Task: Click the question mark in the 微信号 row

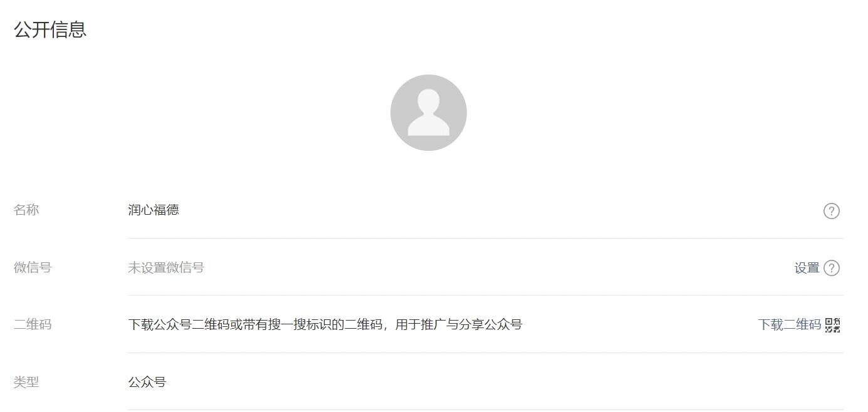Action: [x=832, y=268]
